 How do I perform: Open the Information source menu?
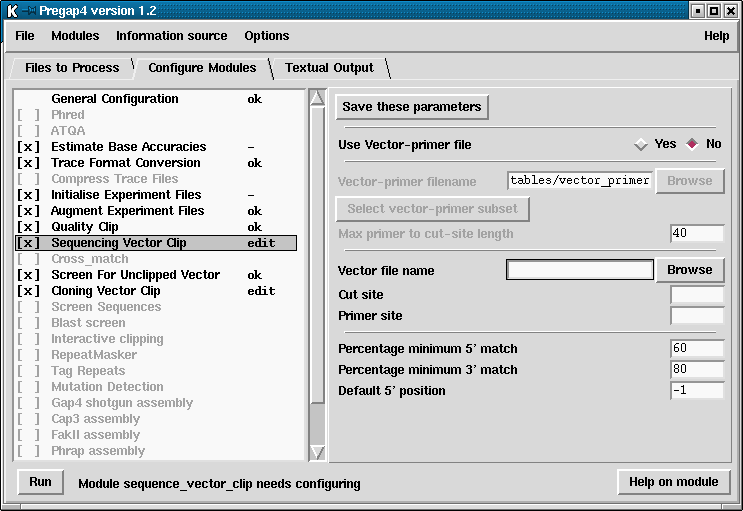pos(171,36)
